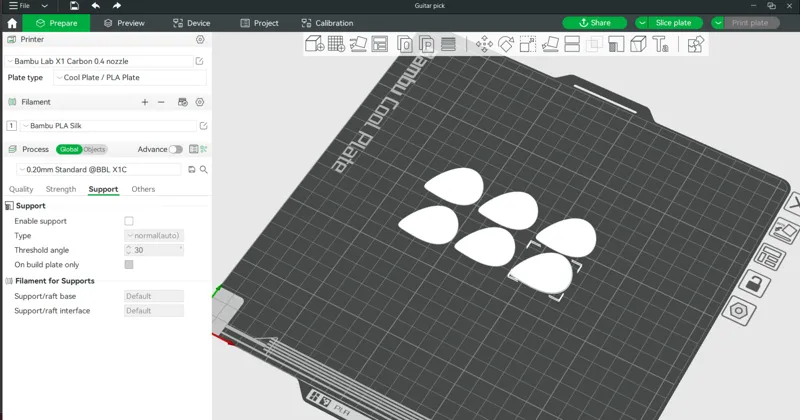Open the File menu dropdown arrow

click(x=44, y=6)
